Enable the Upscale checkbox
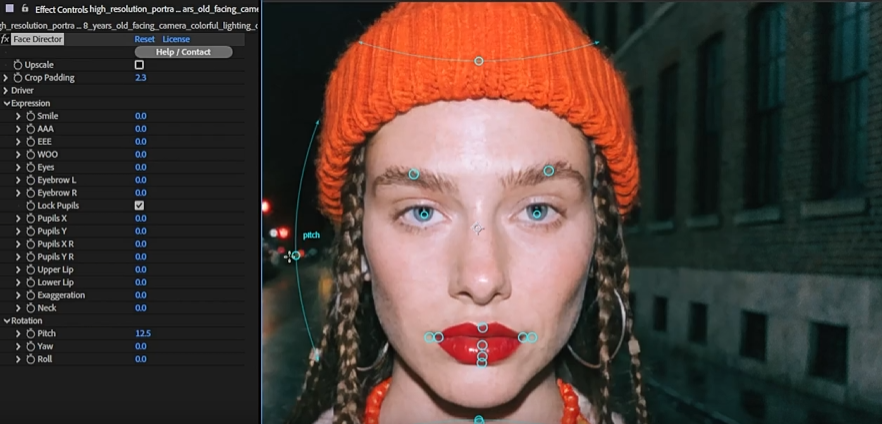This screenshot has width=882, height=424. point(139,65)
